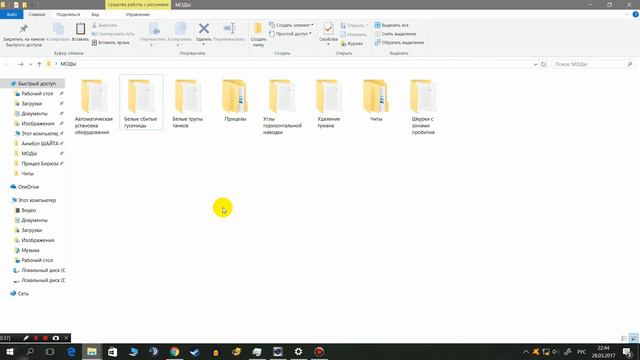Viewport: 640px width, 360px height.
Task: Select the Удаление тумана folder
Action: [x=329, y=103]
